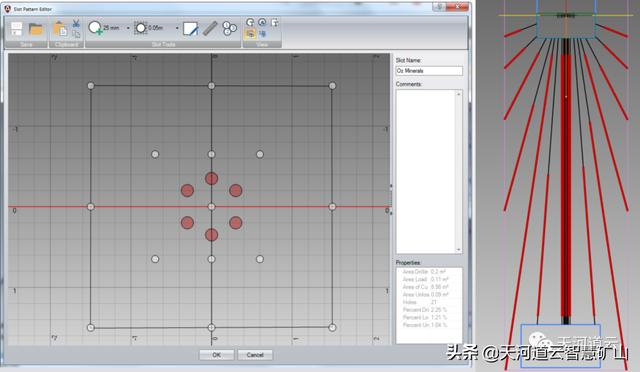Select the top-left boundary corner node
Image resolution: width=640 pixels, height=372 pixels.
91,86
